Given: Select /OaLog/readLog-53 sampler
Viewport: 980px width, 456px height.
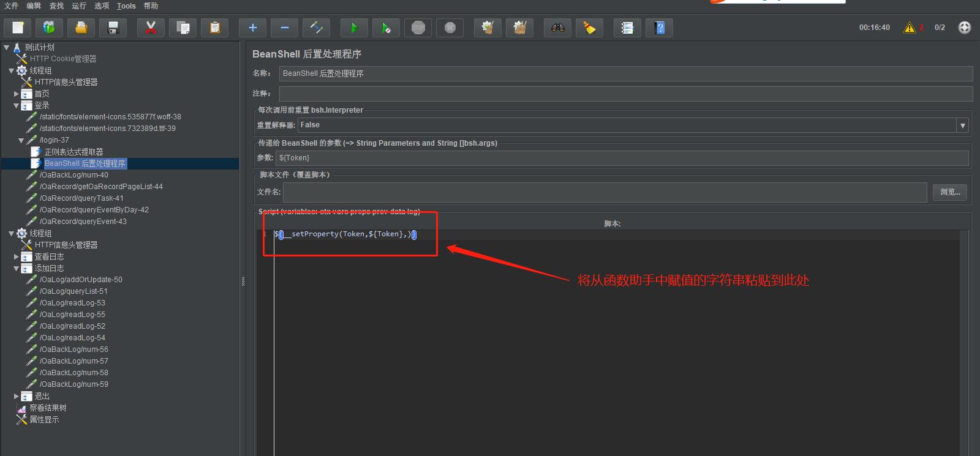Looking at the screenshot, I should pyautogui.click(x=72, y=303).
